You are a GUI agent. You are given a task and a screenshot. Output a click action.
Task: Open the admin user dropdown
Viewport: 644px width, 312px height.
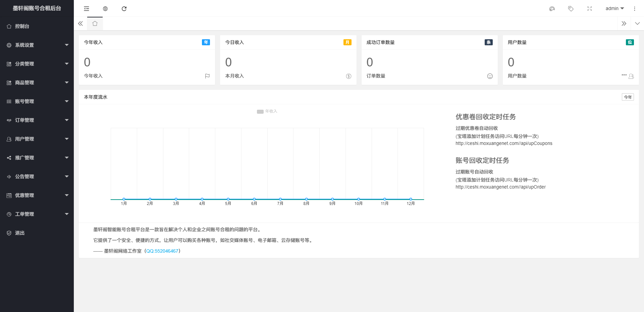coord(614,8)
